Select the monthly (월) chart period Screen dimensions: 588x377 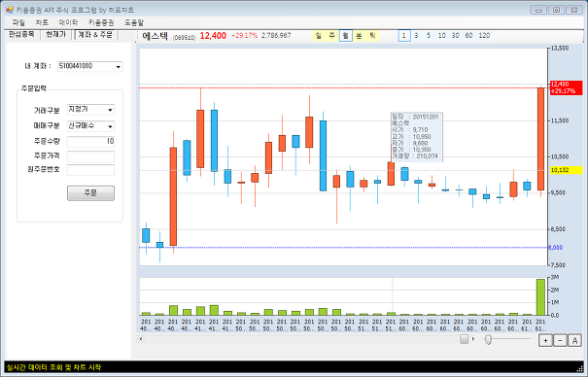coord(345,36)
